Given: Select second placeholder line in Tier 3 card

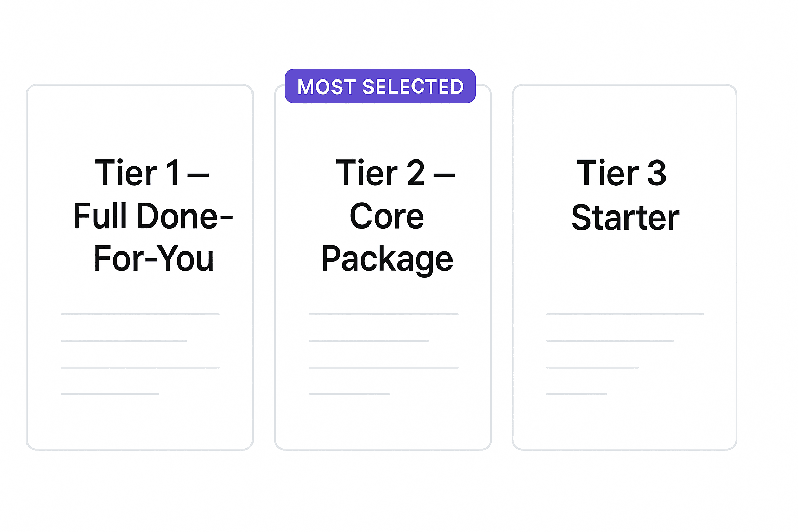Looking at the screenshot, I should (x=609, y=341).
